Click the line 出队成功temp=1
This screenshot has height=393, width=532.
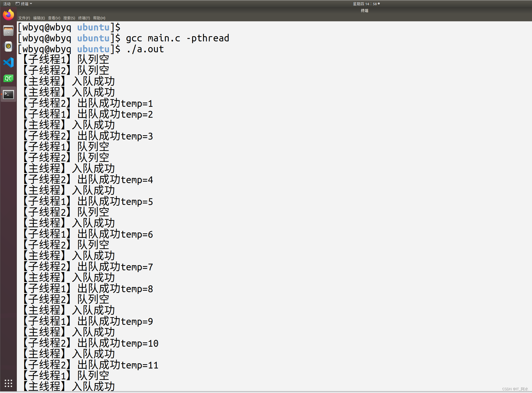(88, 103)
